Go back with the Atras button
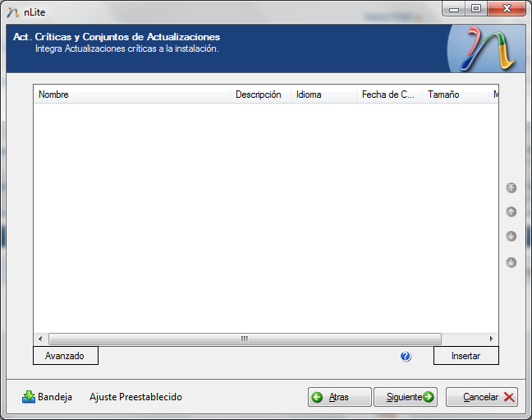The height and width of the screenshot is (420, 532). (x=339, y=397)
